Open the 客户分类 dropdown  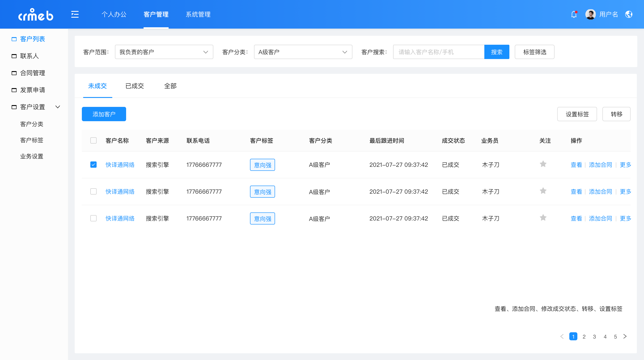pyautogui.click(x=303, y=52)
